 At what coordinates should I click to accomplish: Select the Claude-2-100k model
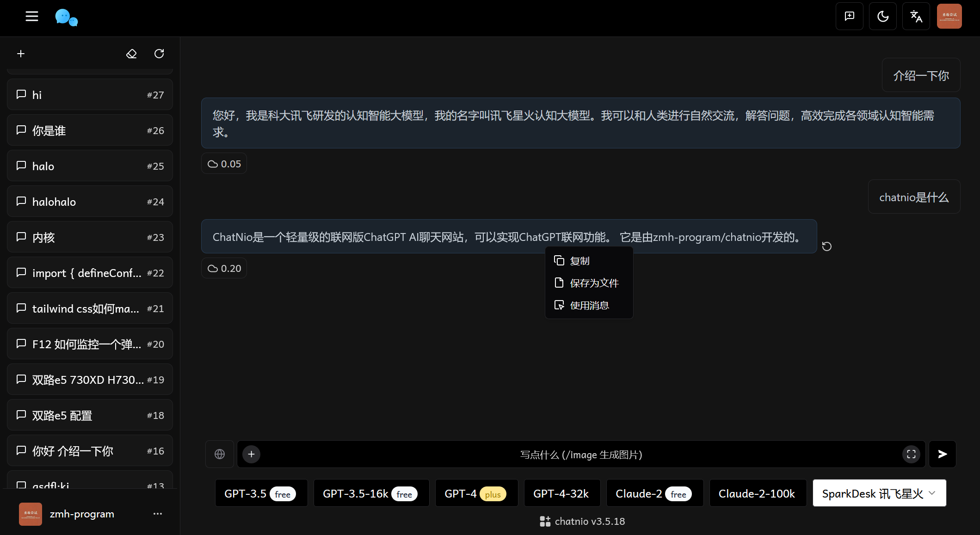click(758, 493)
